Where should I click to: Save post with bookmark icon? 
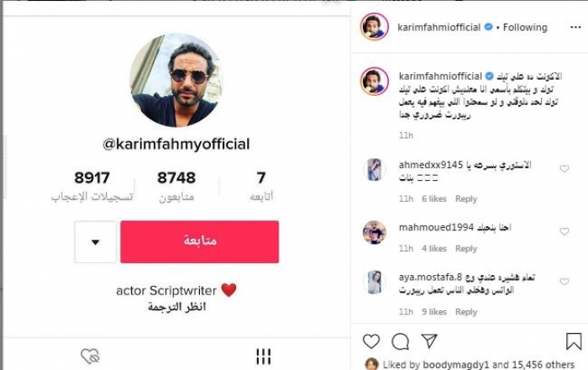point(574,341)
